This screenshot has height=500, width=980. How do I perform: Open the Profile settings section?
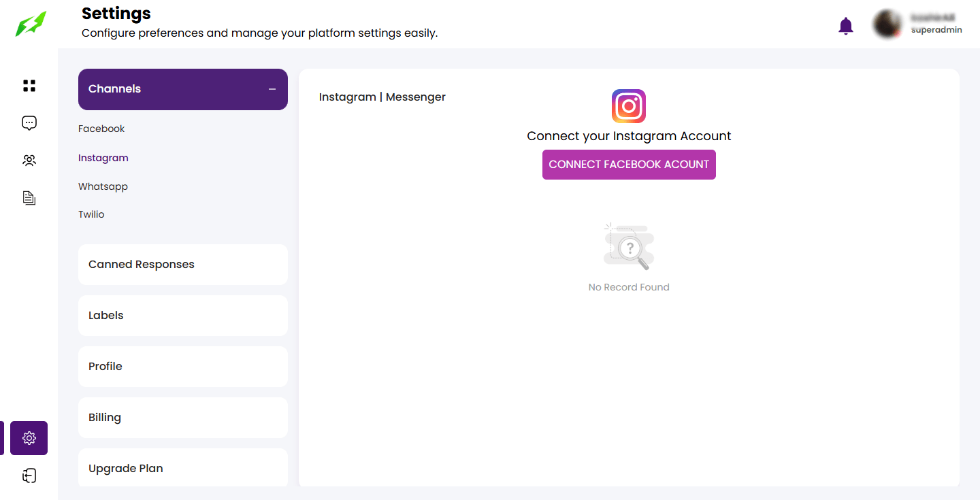182,367
